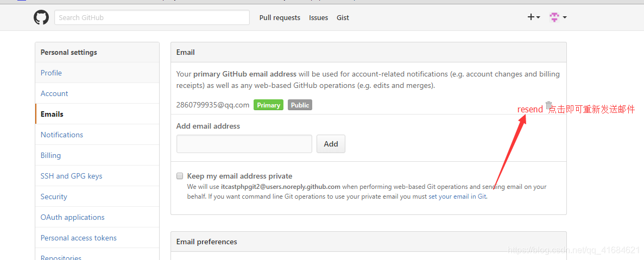Select Notifications in the sidebar
The image size is (644, 260).
pos(62,135)
